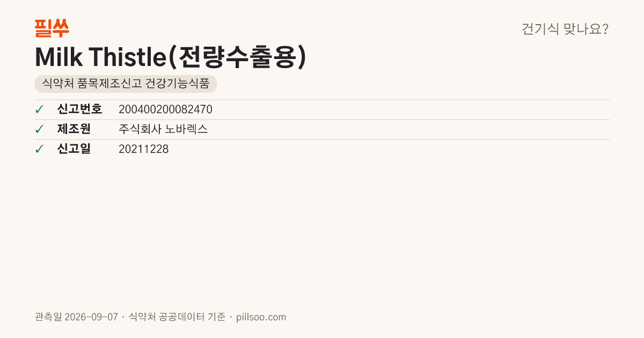Click the 관측일 2026-09-07 footer text

point(76,317)
